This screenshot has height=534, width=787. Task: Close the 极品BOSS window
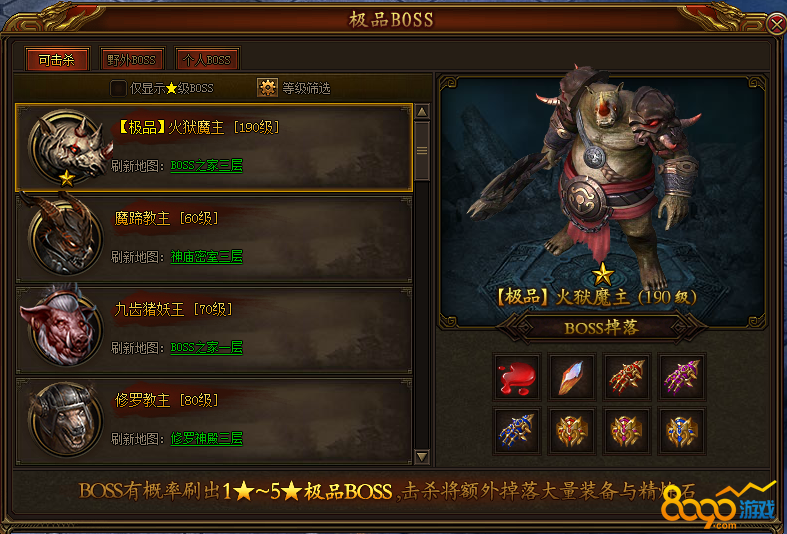point(777,24)
